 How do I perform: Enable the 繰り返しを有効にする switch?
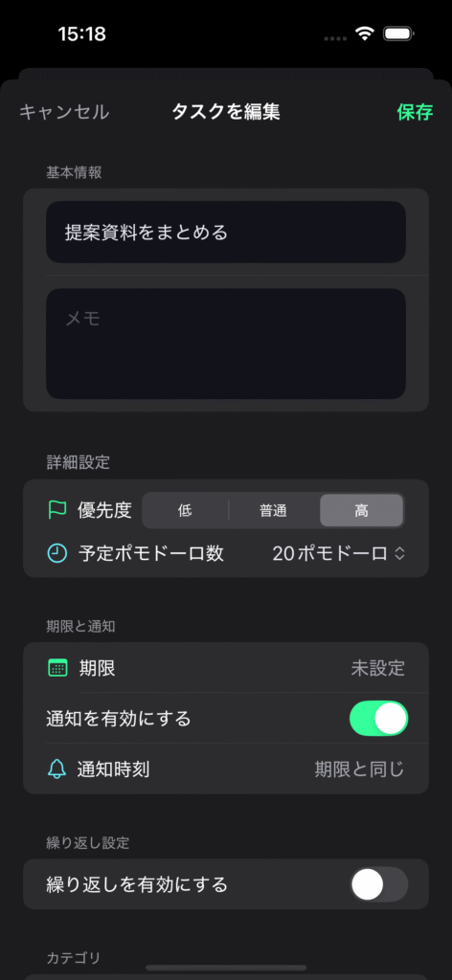pos(378,884)
